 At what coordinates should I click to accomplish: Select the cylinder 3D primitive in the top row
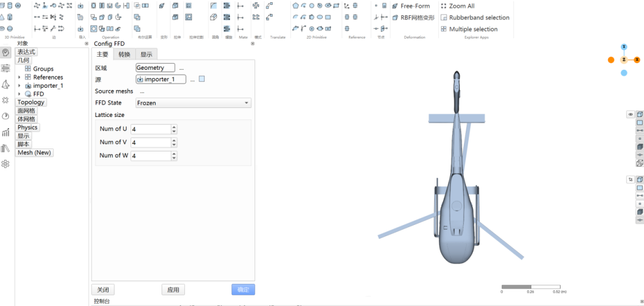click(x=10, y=6)
